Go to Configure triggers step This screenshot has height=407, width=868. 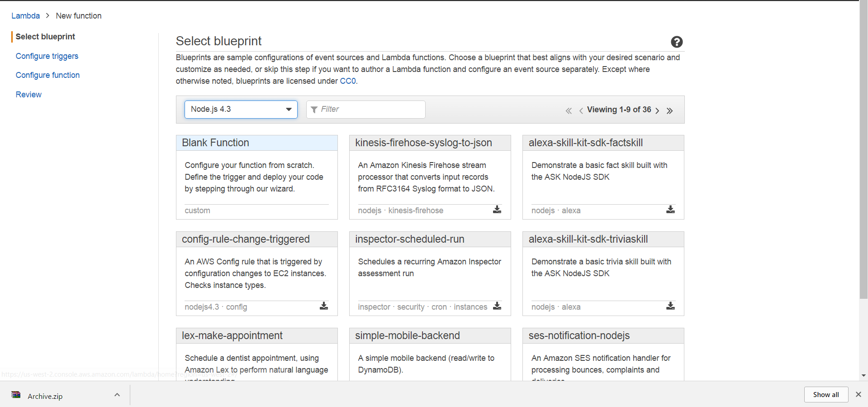tap(47, 56)
